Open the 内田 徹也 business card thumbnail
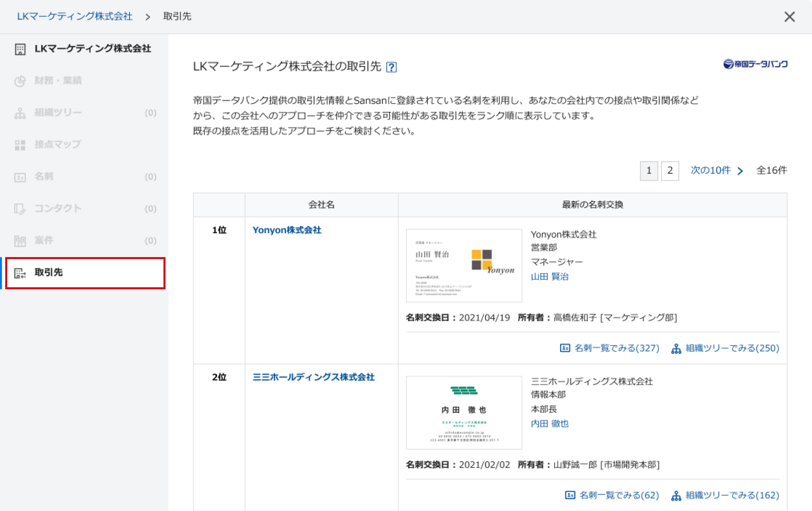812x511 pixels. coord(464,413)
